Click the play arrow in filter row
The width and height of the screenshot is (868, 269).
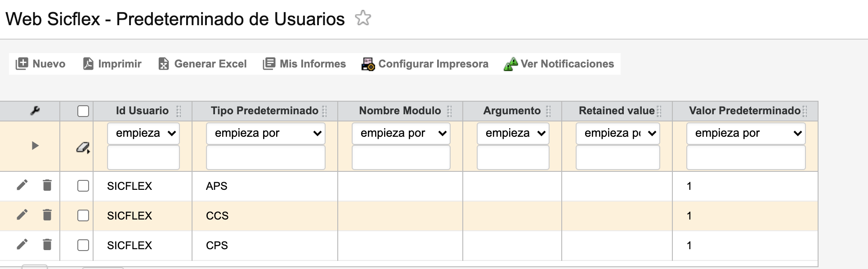(35, 146)
